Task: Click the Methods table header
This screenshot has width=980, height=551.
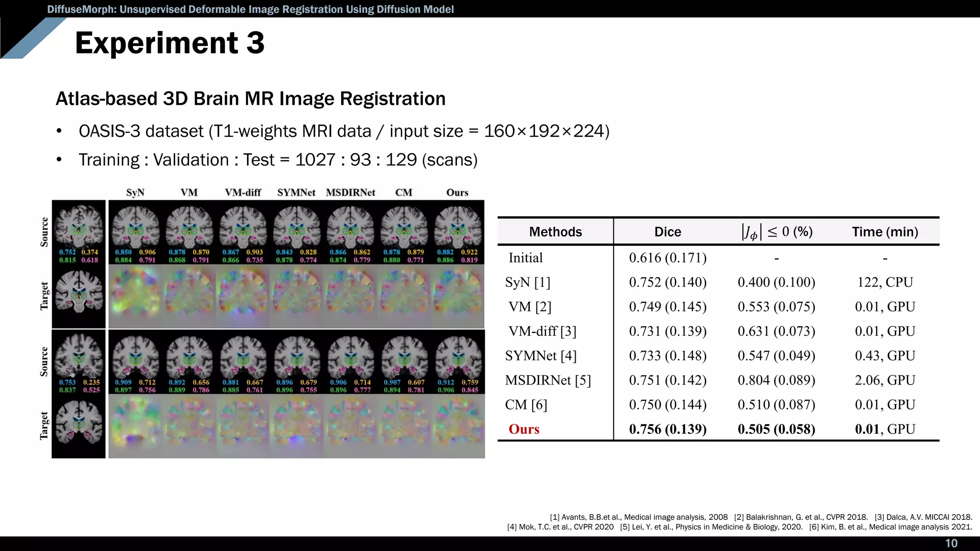Action: pos(555,232)
